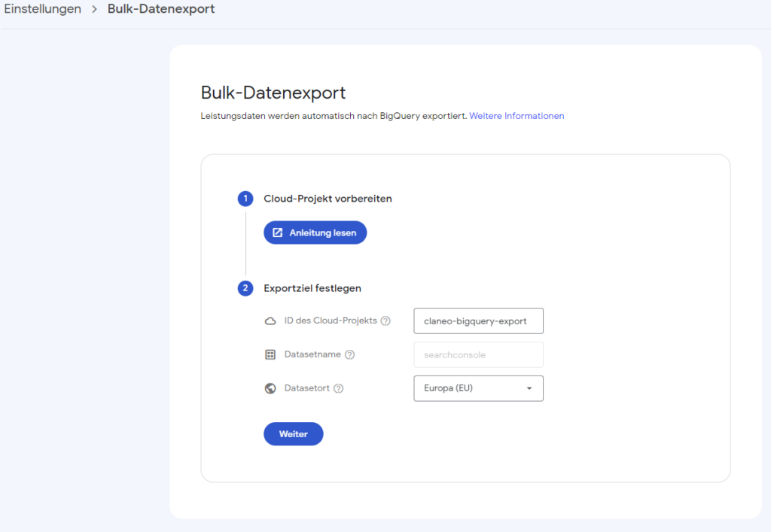Click the grid icon beside Datasetname
771x532 pixels.
tap(270, 354)
